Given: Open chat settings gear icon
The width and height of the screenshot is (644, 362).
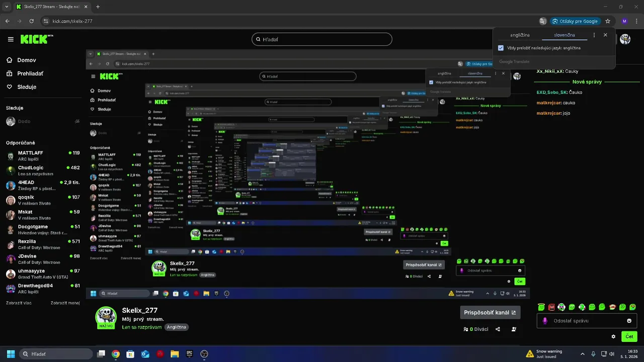Looking at the screenshot, I should pos(613,336).
